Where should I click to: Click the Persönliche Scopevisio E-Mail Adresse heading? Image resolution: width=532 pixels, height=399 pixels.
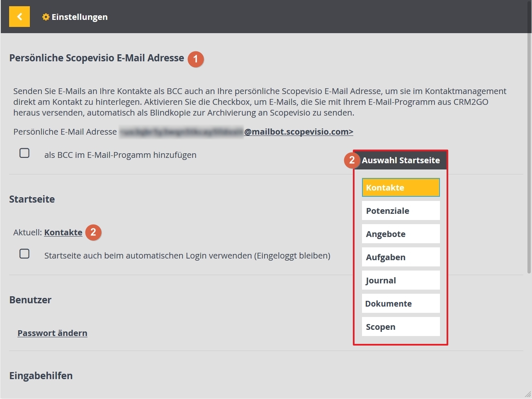pyautogui.click(x=97, y=58)
